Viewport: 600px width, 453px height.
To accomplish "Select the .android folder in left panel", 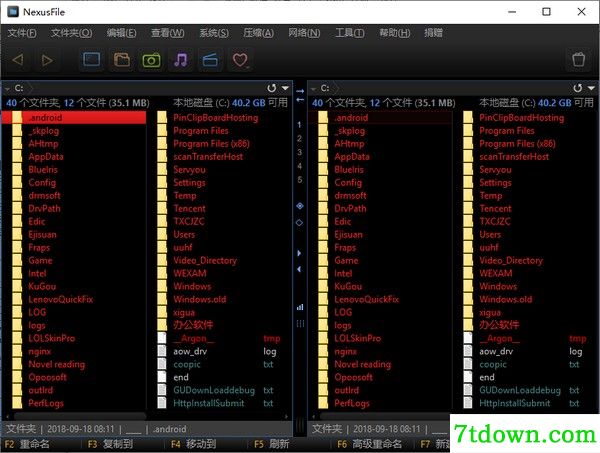I will tap(74, 117).
